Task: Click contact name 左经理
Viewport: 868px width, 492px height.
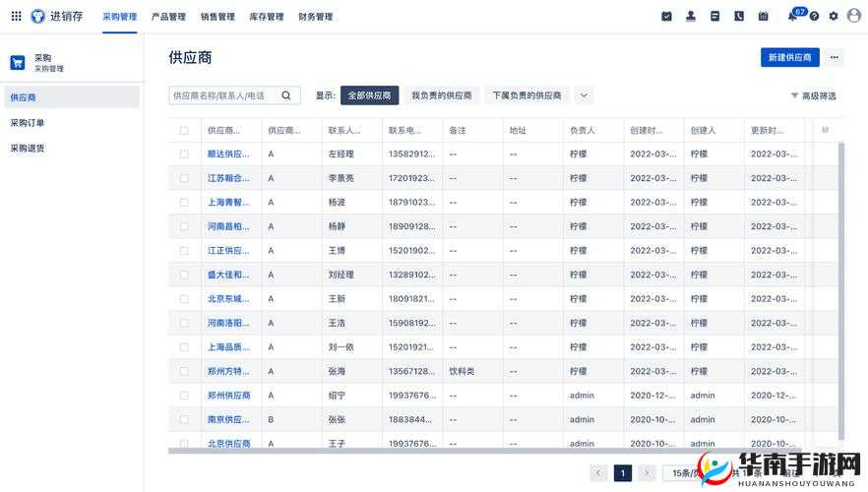Action: 341,154
